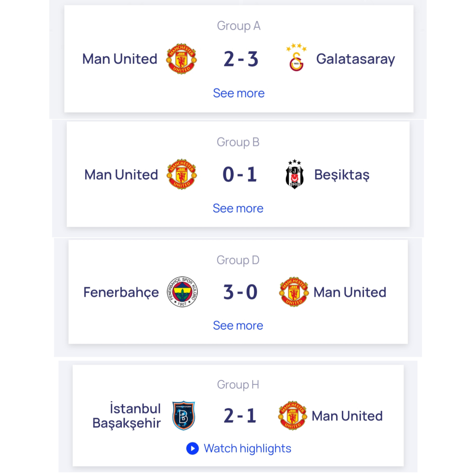Image resolution: width=476 pixels, height=476 pixels.
Task: Select the Fenerbahçe team name
Action: tap(121, 293)
